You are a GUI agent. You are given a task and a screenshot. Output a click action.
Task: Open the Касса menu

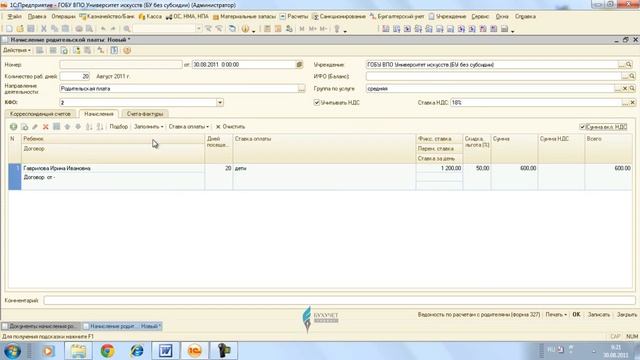pyautogui.click(x=150, y=17)
